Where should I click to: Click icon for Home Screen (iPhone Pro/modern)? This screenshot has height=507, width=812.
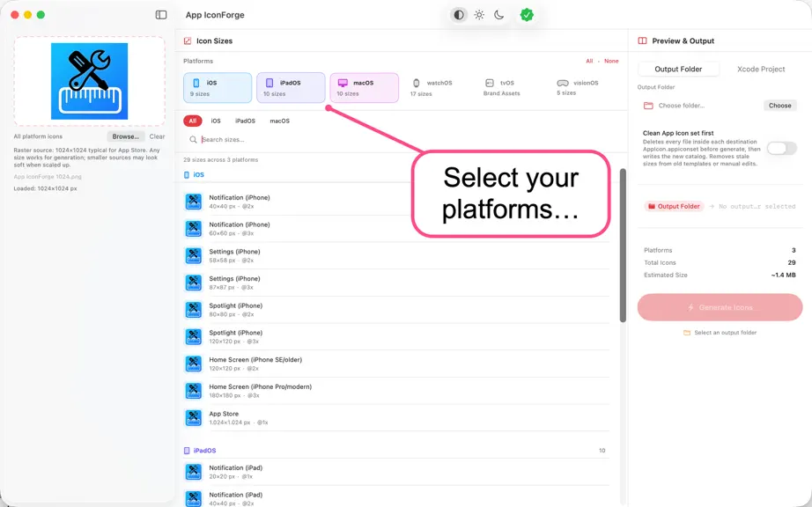pos(194,391)
